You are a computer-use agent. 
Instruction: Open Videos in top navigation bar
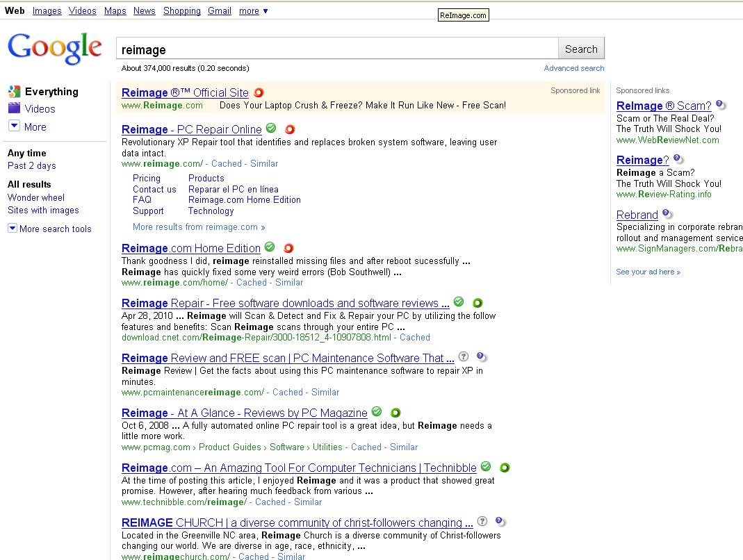pyautogui.click(x=83, y=11)
